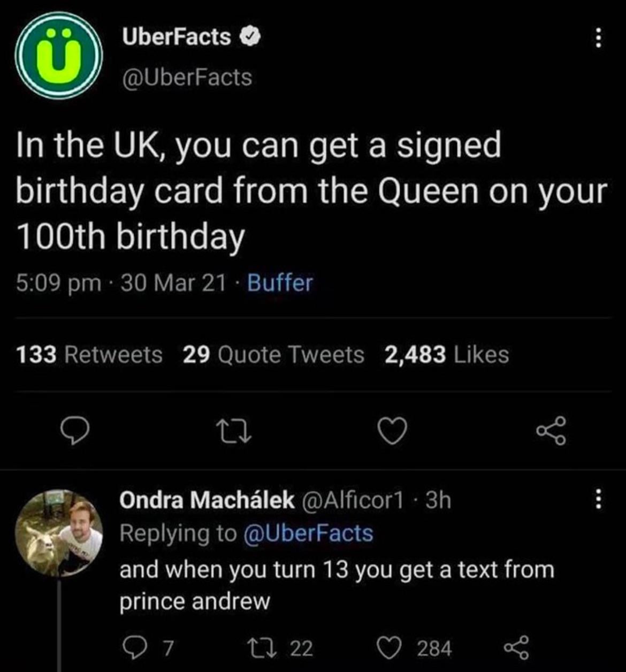Show the 2,483 Likes list
The width and height of the screenshot is (626, 672).
[446, 354]
